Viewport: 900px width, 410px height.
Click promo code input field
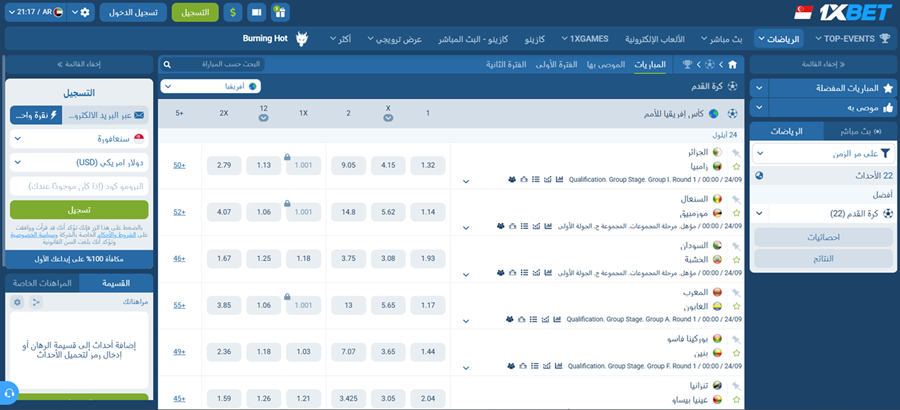pyautogui.click(x=79, y=186)
